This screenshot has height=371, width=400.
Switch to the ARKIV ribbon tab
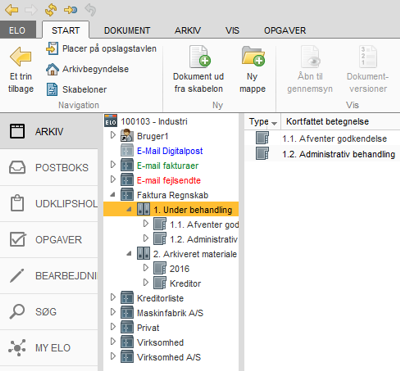coord(188,31)
